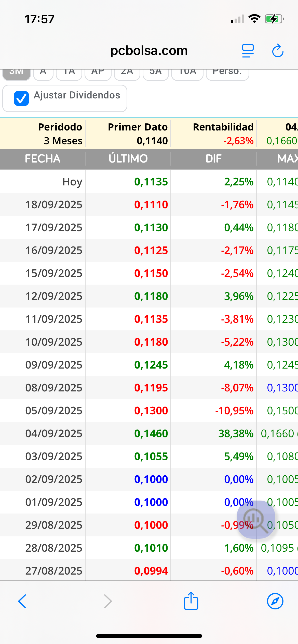Viewport: 298px width, 644px height.
Task: Uncheck the Ajustar Dividendos checkbox
Action: coord(21,98)
